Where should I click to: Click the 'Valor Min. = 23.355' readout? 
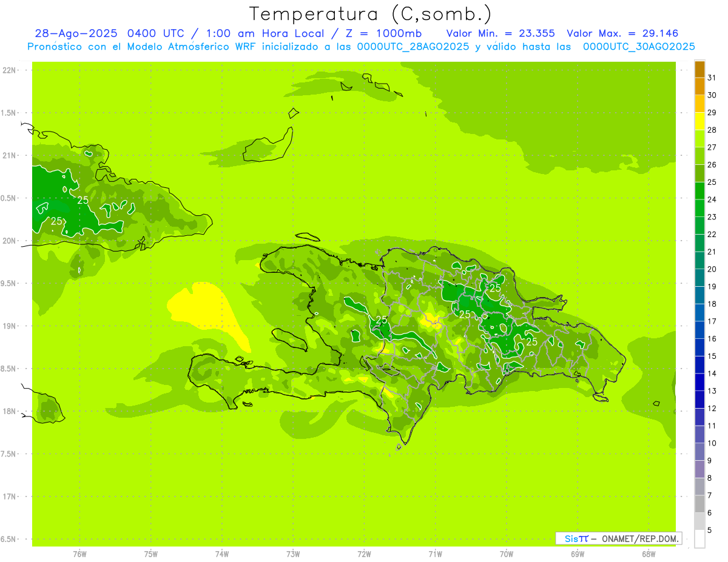tap(500, 33)
